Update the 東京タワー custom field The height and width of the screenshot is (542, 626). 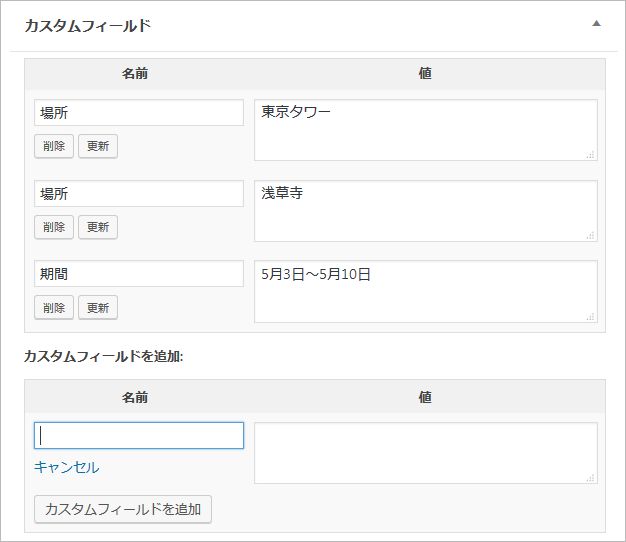(x=98, y=146)
